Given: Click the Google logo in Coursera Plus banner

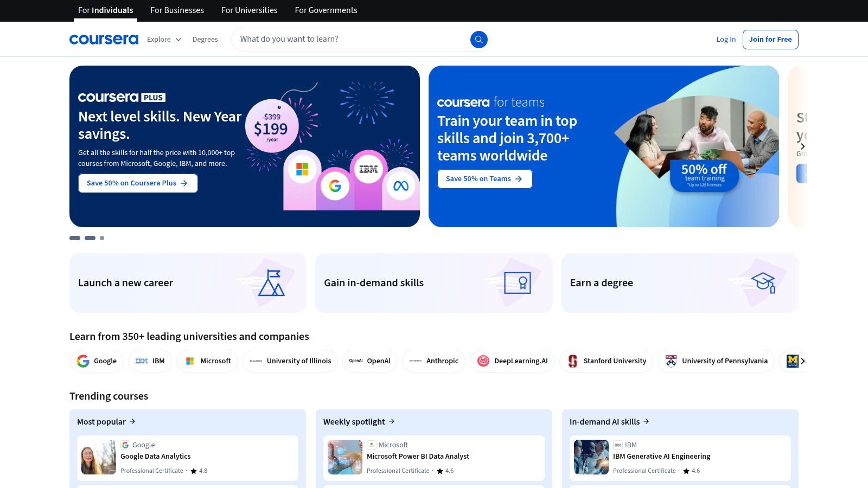Looking at the screenshot, I should click(x=335, y=186).
